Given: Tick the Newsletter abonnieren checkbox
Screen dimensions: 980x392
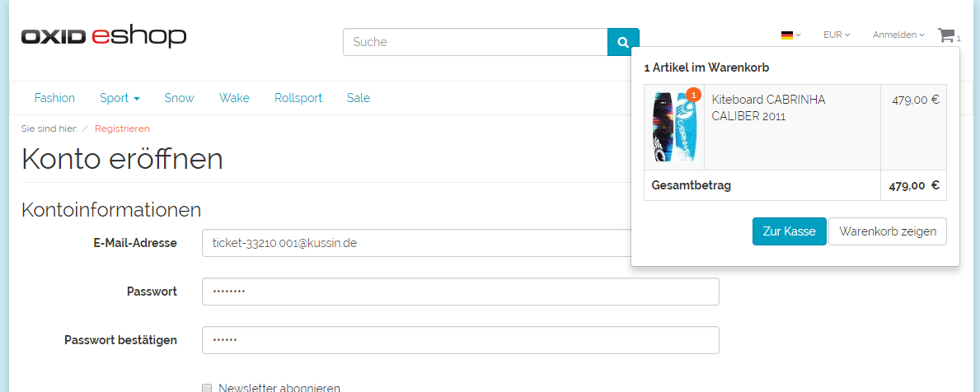Looking at the screenshot, I should coord(207,388).
